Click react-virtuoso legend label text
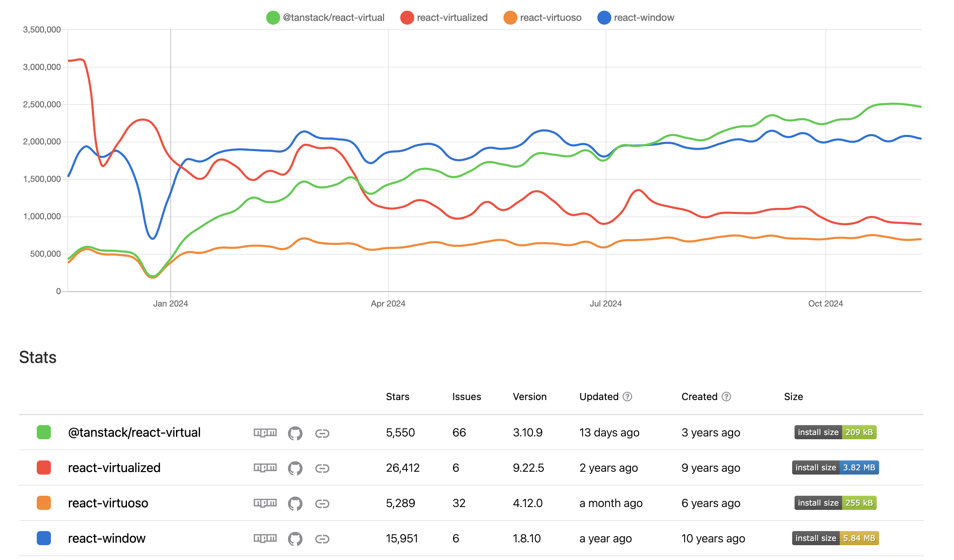This screenshot has width=954, height=560. 551,17
